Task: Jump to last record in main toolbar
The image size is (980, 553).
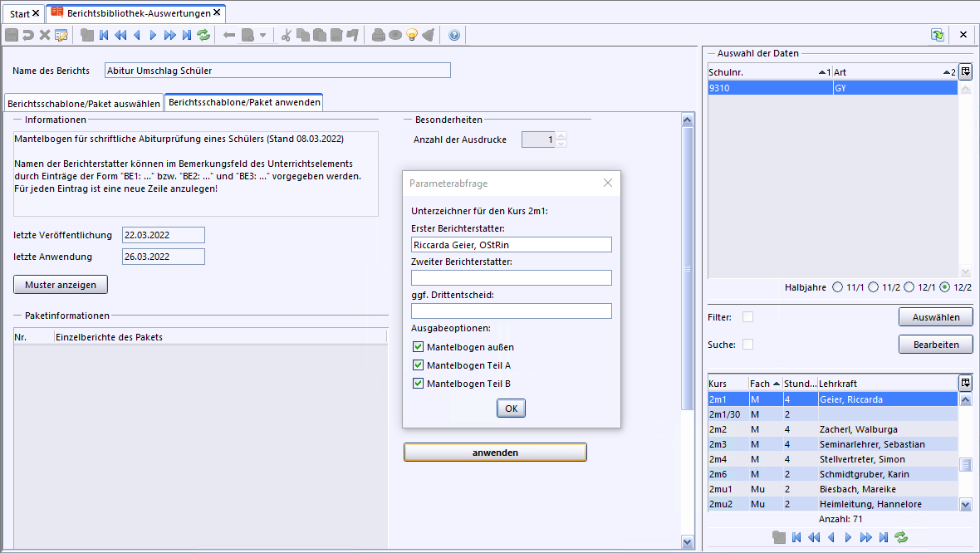Action: coord(187,35)
